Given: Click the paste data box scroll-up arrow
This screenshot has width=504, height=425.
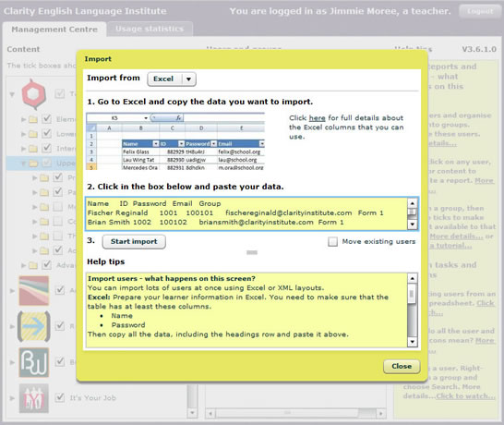Looking at the screenshot, I should point(412,203).
